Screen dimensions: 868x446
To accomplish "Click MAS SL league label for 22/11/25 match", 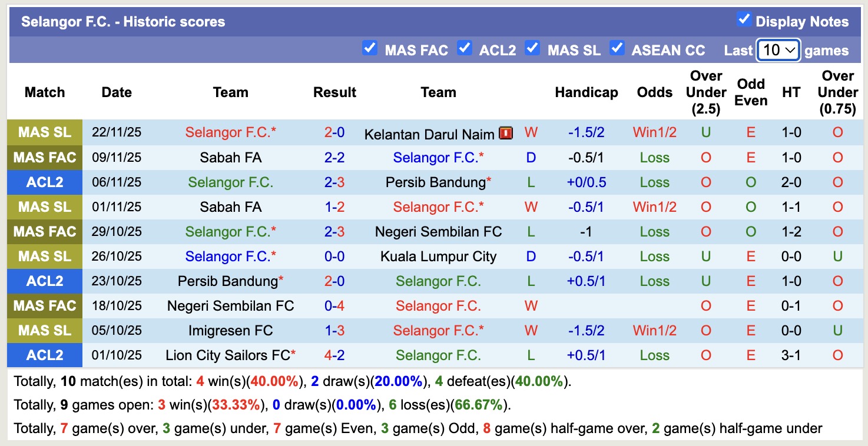I will coord(45,132).
